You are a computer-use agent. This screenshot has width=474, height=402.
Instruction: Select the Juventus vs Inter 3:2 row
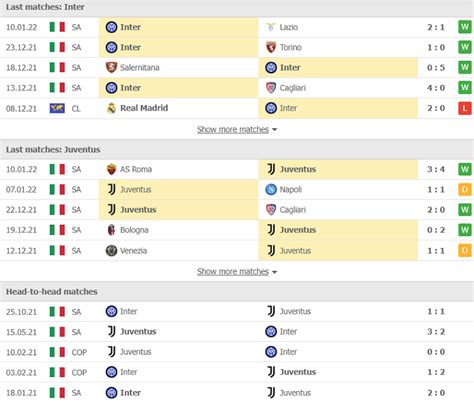click(237, 332)
